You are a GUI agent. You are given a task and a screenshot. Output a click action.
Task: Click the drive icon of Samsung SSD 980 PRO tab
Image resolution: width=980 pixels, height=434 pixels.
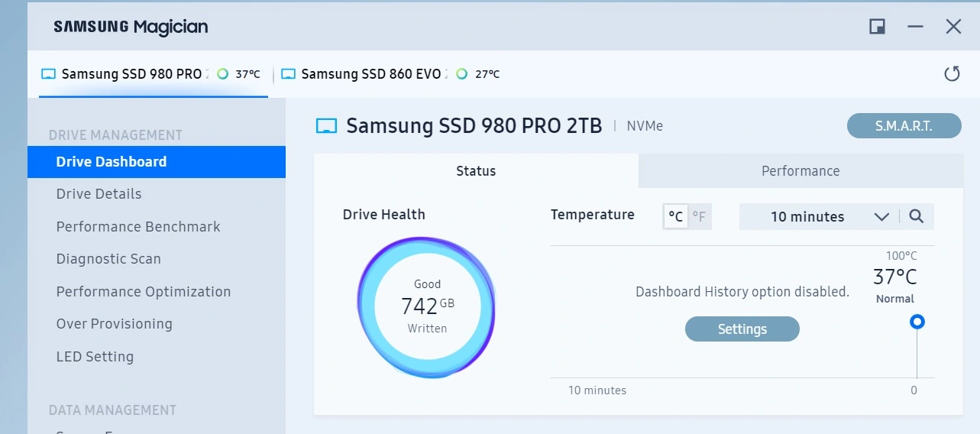point(49,74)
